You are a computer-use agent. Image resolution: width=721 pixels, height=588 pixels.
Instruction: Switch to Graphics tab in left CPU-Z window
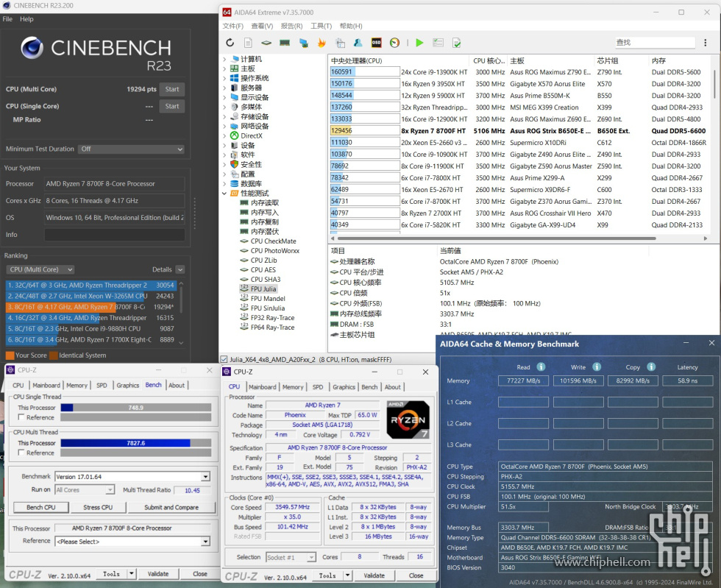click(127, 385)
